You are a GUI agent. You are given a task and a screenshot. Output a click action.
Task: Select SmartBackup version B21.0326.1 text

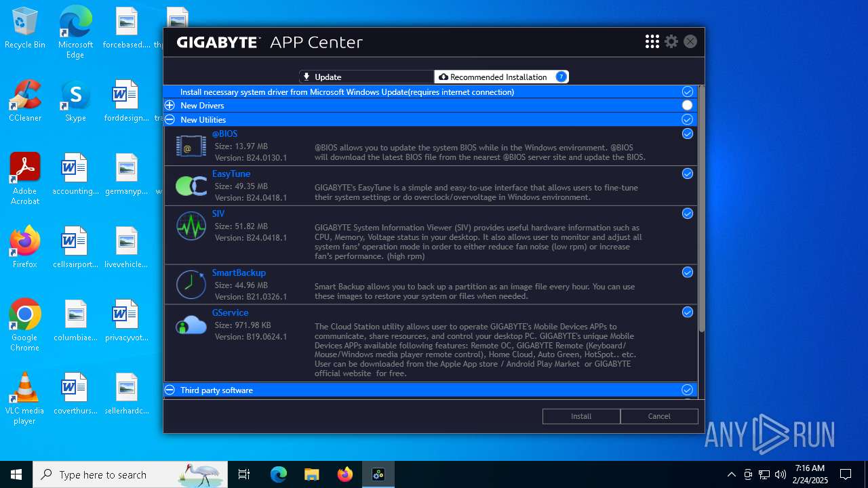(x=251, y=297)
